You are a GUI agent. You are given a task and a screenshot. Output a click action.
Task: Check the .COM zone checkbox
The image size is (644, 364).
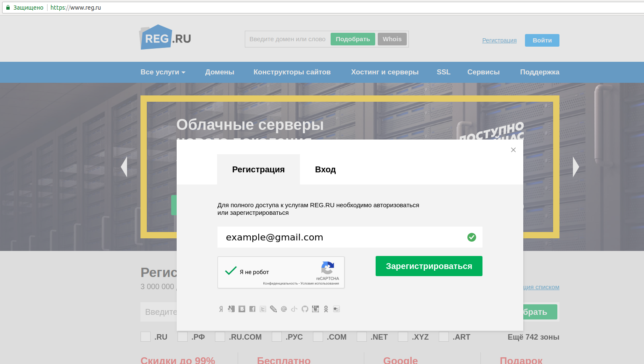[318, 337]
